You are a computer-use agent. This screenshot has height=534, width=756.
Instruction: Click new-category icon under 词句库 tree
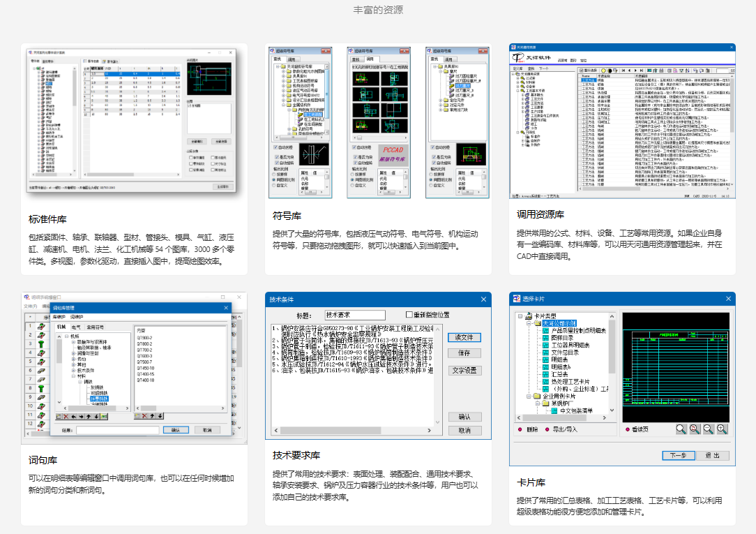click(x=59, y=416)
